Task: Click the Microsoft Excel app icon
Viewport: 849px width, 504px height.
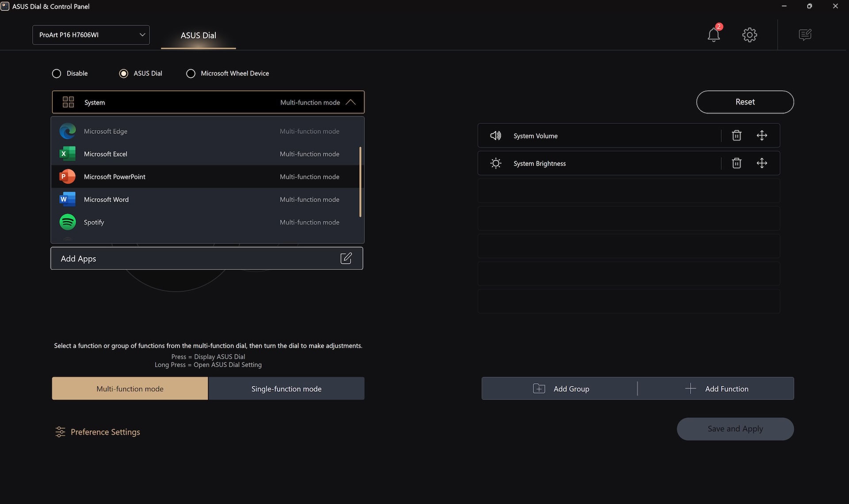Action: point(67,154)
